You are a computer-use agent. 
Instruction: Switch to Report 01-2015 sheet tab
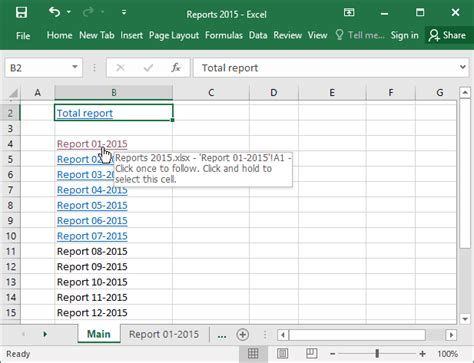click(x=164, y=334)
